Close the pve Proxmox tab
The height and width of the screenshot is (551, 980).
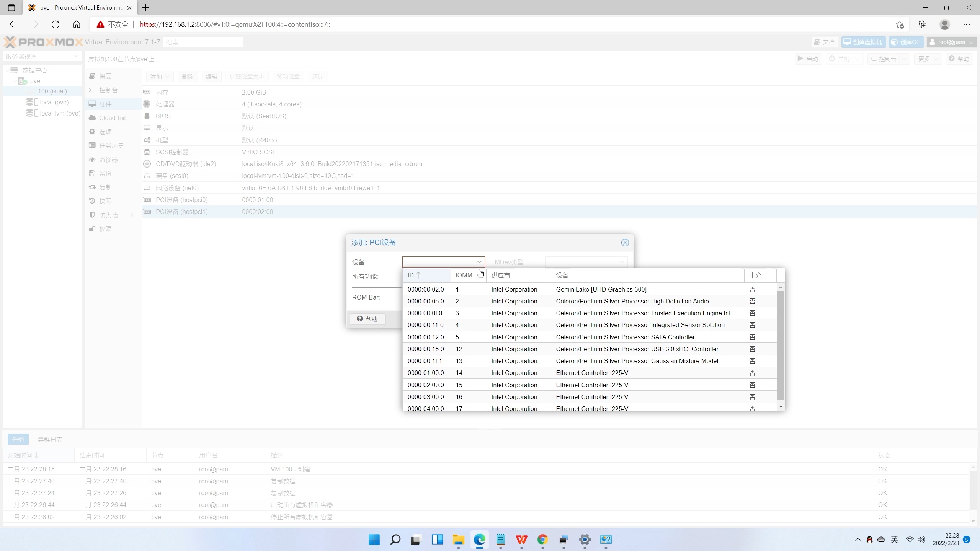point(129,8)
